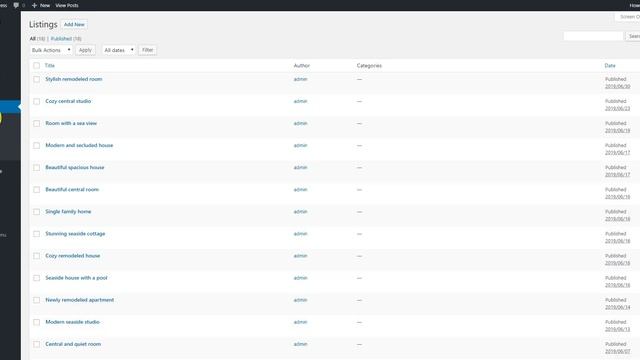Image resolution: width=640 pixels, height=360 pixels.
Task: Check the Stunning seaside cottage checkbox
Action: (37, 233)
